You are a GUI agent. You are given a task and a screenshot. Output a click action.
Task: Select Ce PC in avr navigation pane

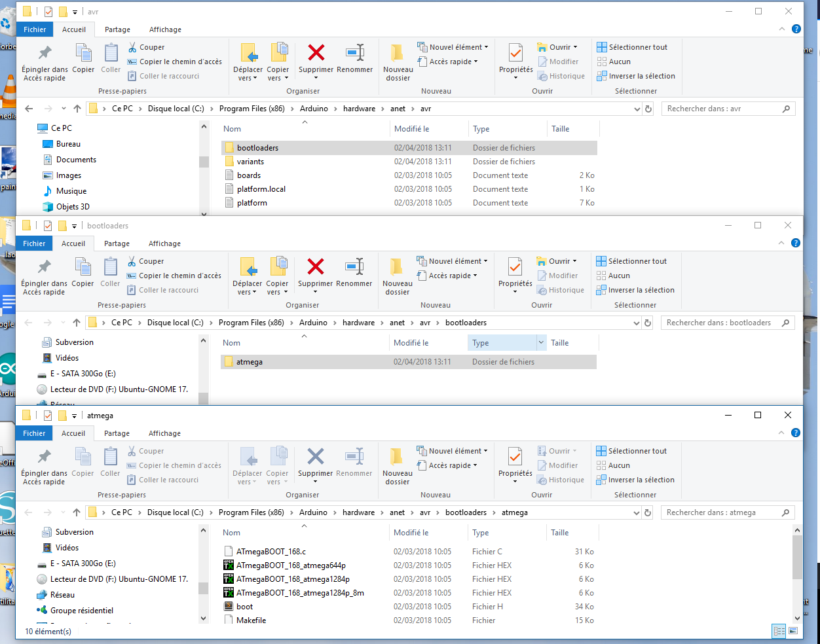click(62, 128)
